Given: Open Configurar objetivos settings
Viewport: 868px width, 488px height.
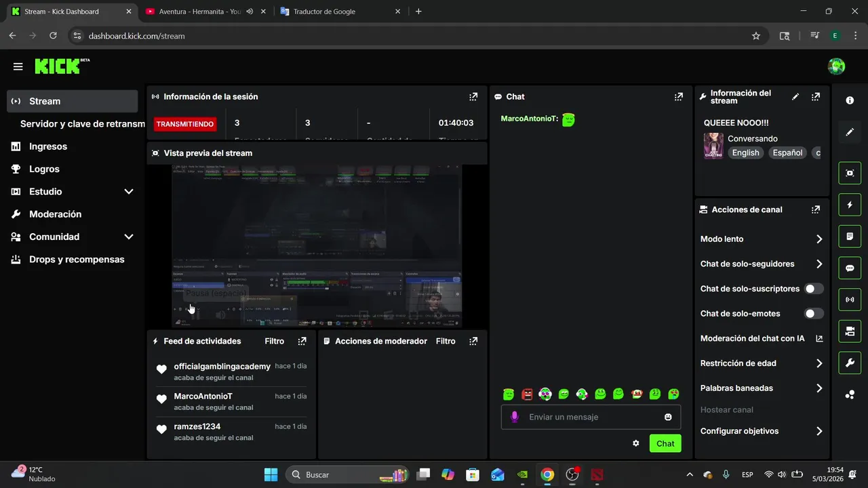Looking at the screenshot, I should pos(761,431).
